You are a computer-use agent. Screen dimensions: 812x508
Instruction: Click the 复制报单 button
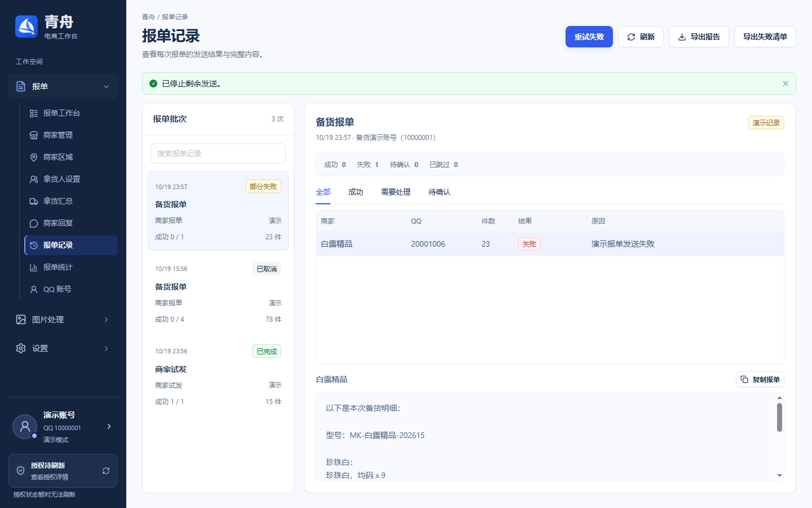[760, 379]
